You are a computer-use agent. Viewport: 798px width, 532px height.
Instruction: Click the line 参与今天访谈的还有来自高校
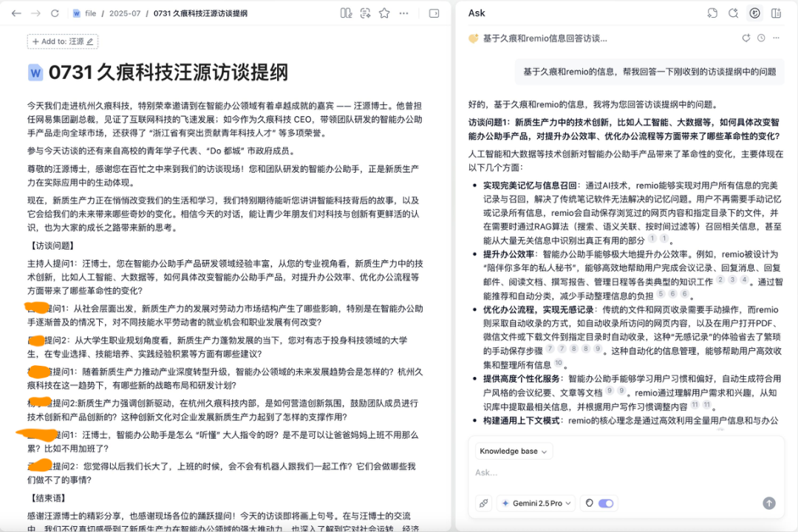pos(161,151)
